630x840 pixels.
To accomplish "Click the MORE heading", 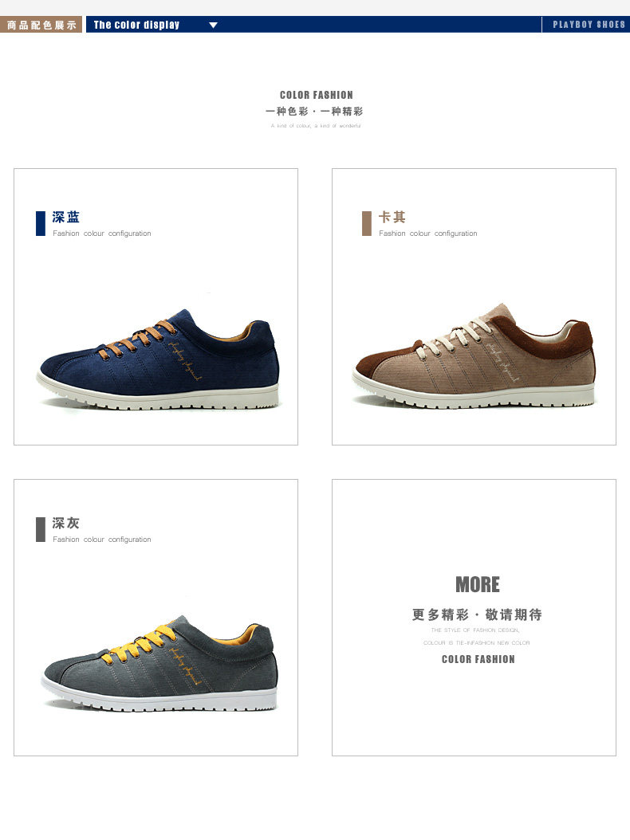I will (477, 584).
